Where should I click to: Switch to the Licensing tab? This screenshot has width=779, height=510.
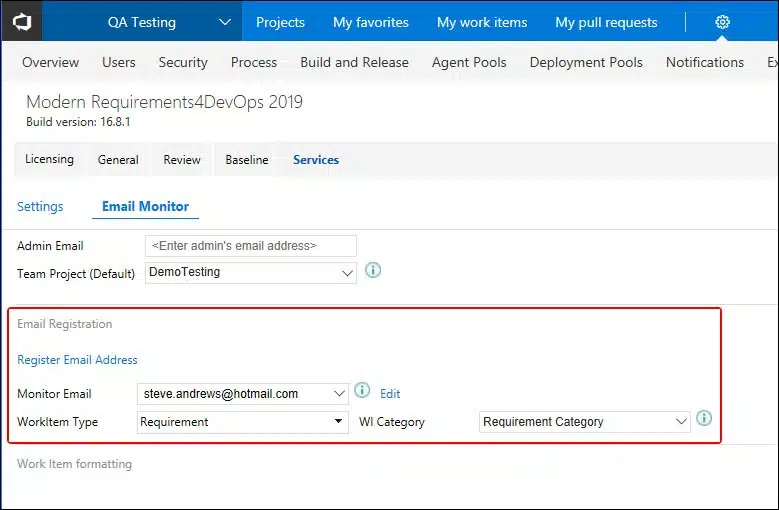(49, 159)
